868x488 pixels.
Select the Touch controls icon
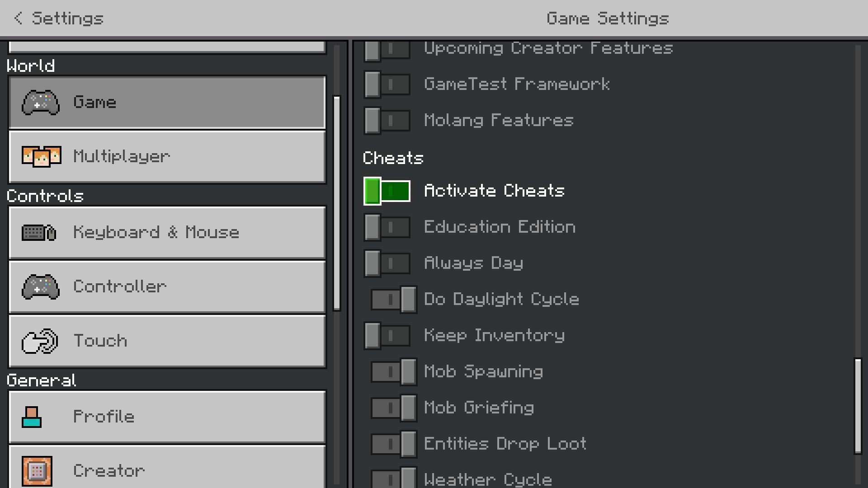click(x=40, y=340)
